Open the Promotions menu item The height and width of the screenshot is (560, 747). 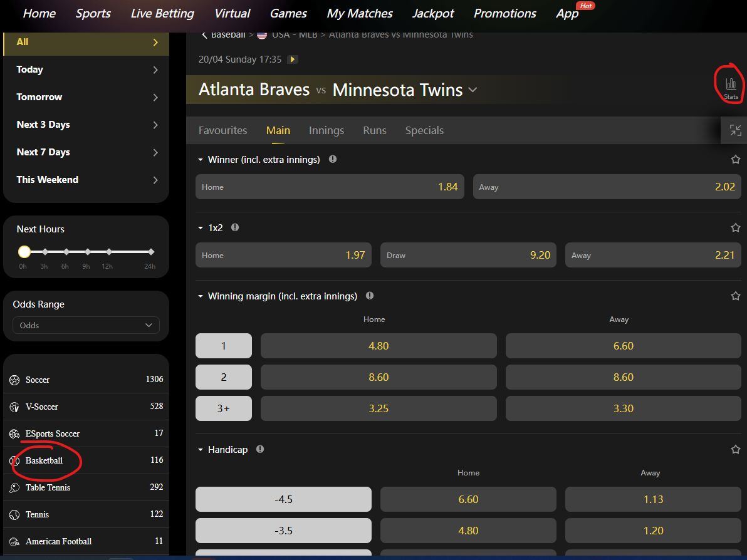pos(505,13)
